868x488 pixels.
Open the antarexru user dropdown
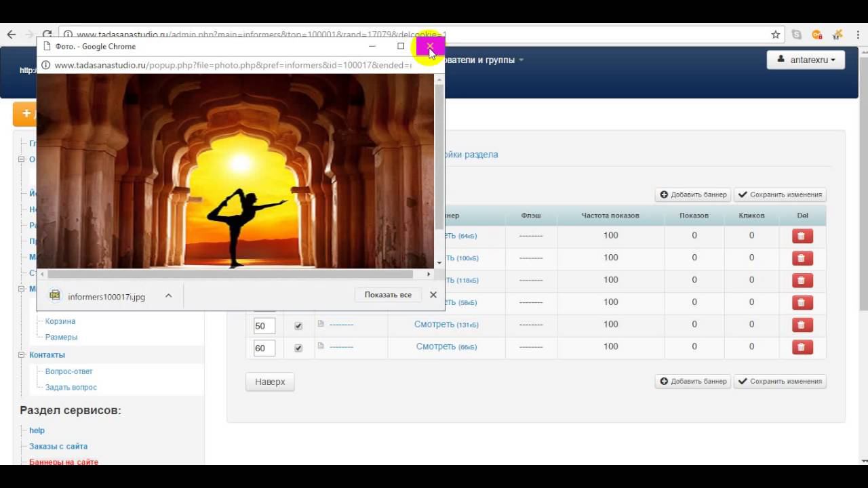(x=806, y=60)
